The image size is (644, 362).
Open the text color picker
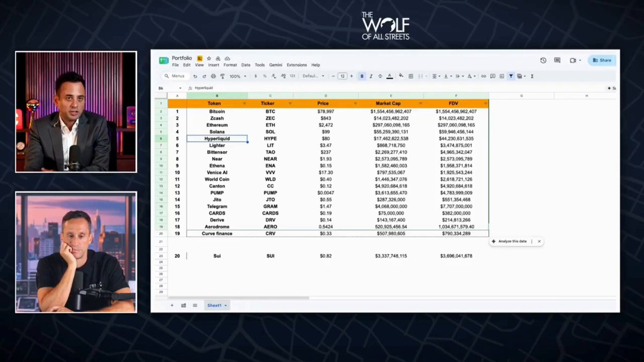click(390, 76)
